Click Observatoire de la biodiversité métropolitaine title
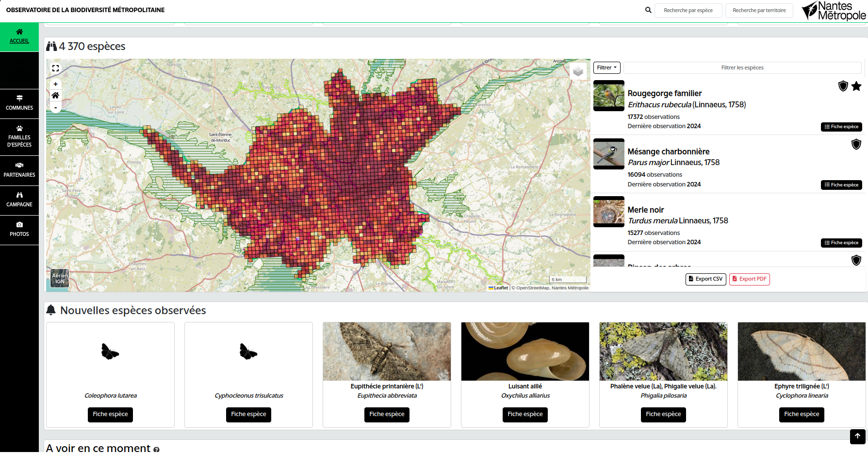The image size is (868, 453). tap(85, 10)
